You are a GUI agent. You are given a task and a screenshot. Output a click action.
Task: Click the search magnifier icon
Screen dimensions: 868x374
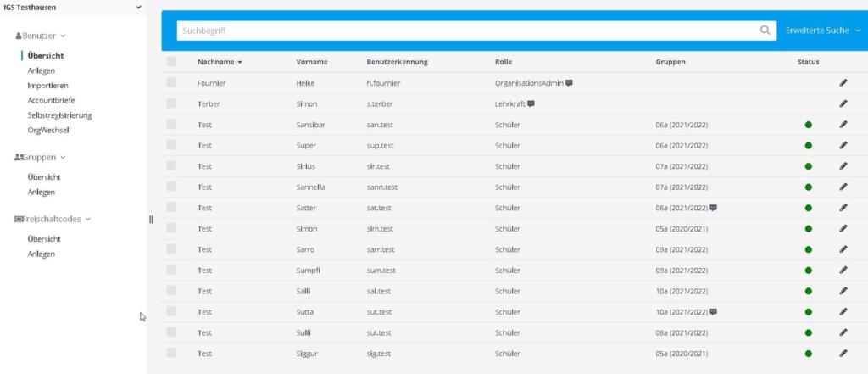click(765, 31)
